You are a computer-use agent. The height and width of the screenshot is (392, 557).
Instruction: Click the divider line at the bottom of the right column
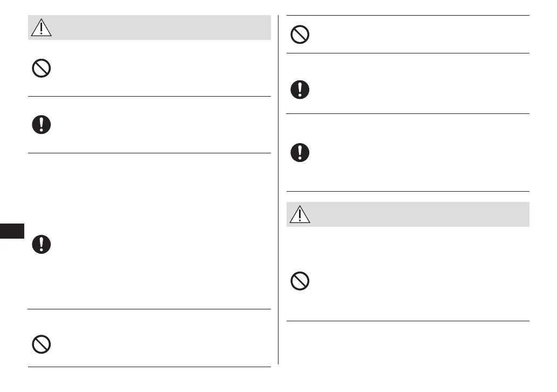(x=407, y=321)
